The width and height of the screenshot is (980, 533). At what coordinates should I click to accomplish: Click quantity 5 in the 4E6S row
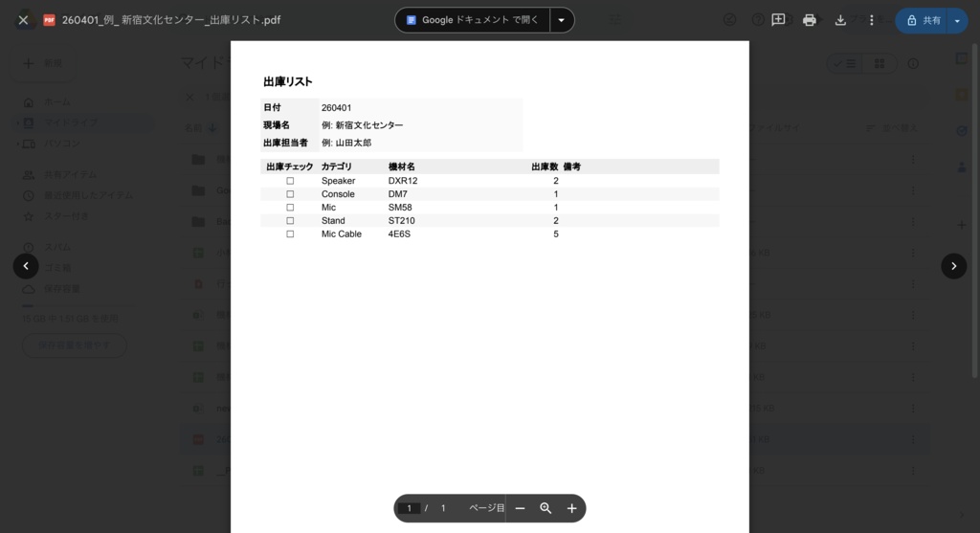556,233
